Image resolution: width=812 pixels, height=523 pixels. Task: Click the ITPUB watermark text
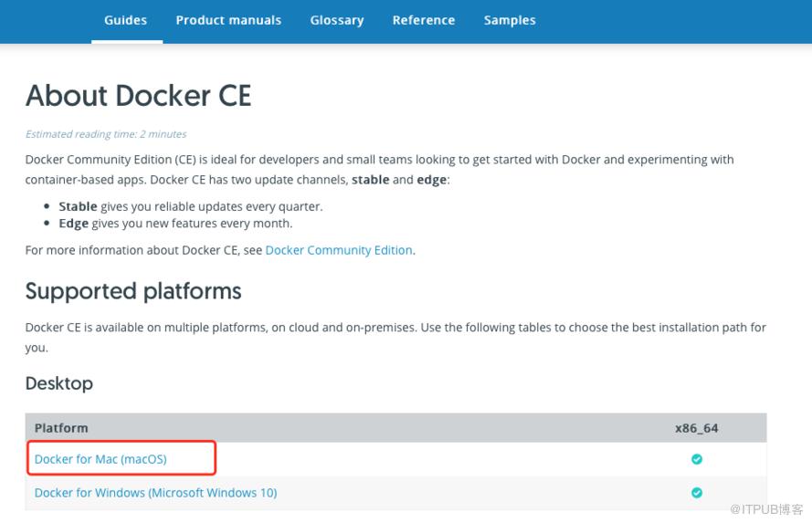click(x=767, y=509)
